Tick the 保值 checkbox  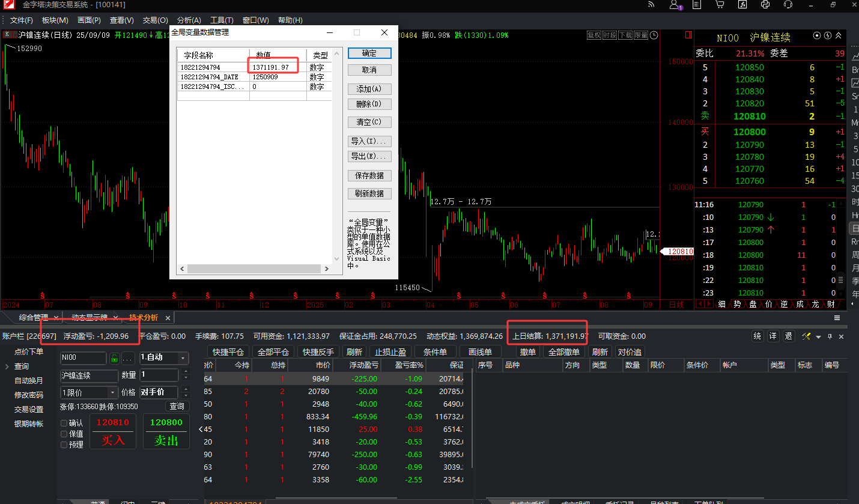(64, 434)
